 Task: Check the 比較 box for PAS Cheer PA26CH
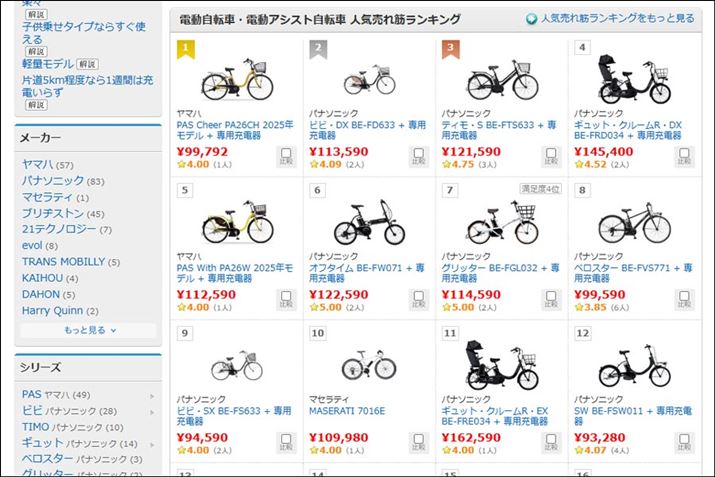tap(286, 156)
